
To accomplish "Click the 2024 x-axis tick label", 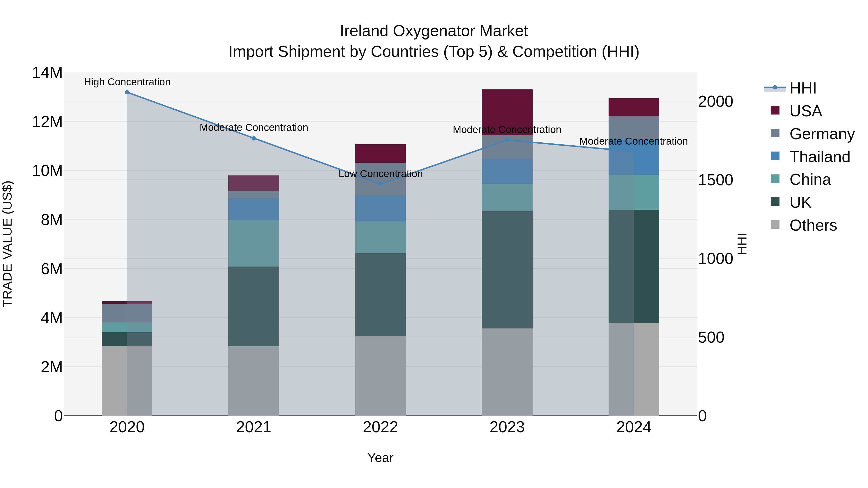I will click(634, 427).
